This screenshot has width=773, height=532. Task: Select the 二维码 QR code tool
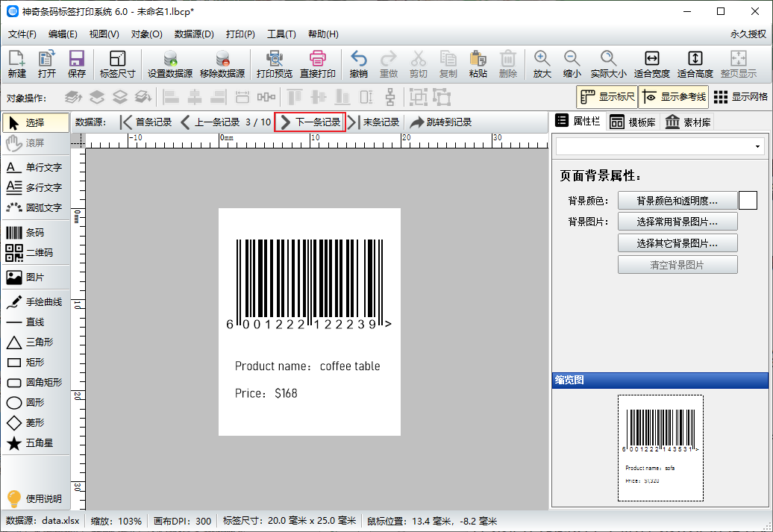tap(34, 252)
